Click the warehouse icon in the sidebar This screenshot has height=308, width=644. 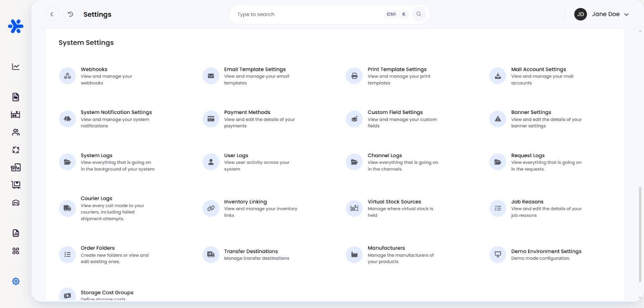click(16, 203)
